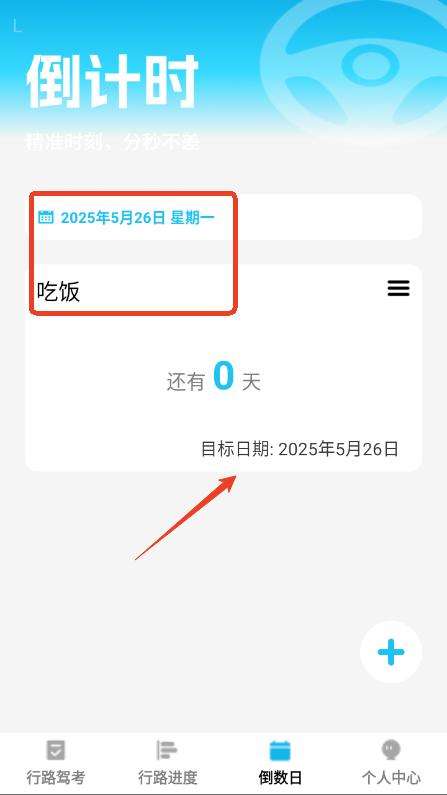The image size is (447, 795).
Task: Tap the blue 倒数日 calendar icon
Action: (280, 750)
